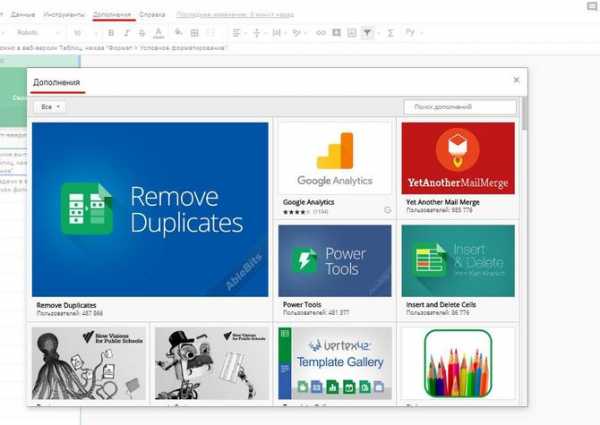Viewport: 600px width, 425px height.
Task: Open text rotation options
Action: (296, 33)
